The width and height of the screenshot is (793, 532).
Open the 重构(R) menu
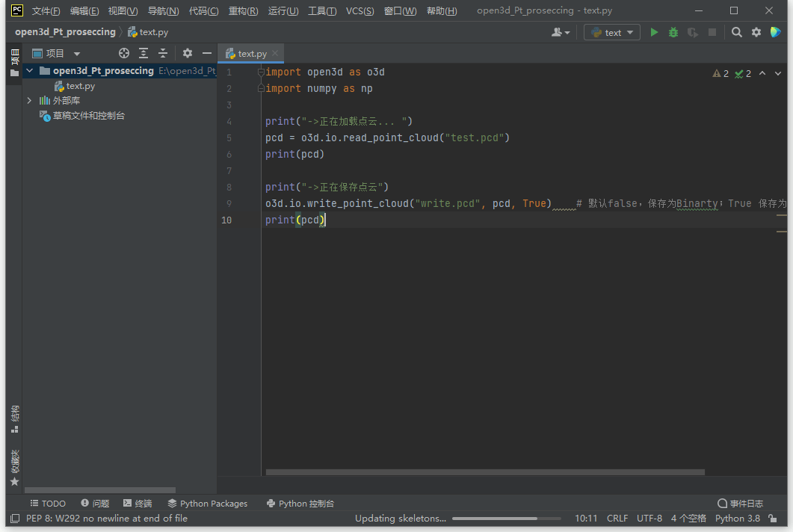point(243,11)
